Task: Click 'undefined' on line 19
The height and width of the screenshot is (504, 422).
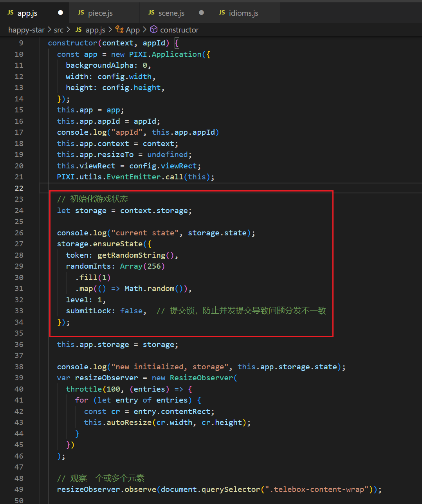Action: coord(168,155)
